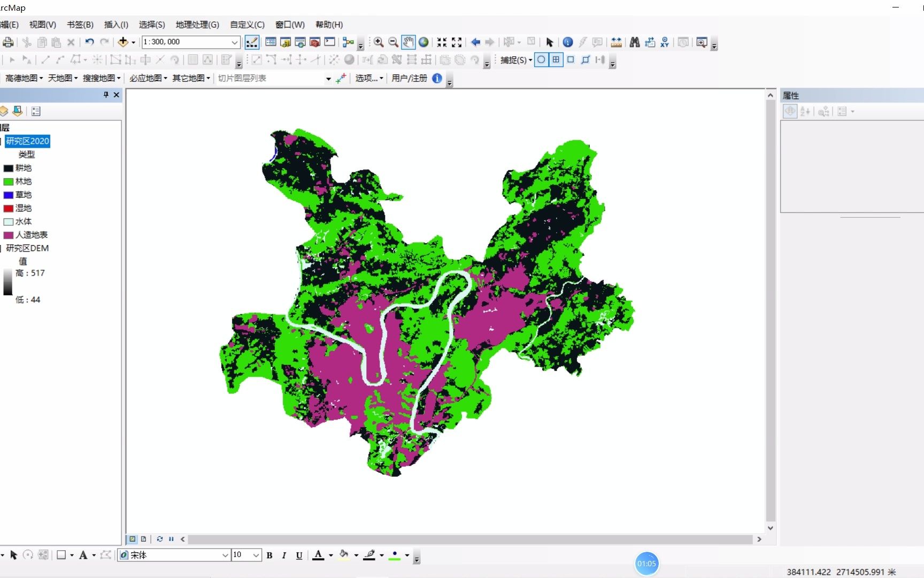Click the Full Extent globe icon

pyautogui.click(x=423, y=42)
